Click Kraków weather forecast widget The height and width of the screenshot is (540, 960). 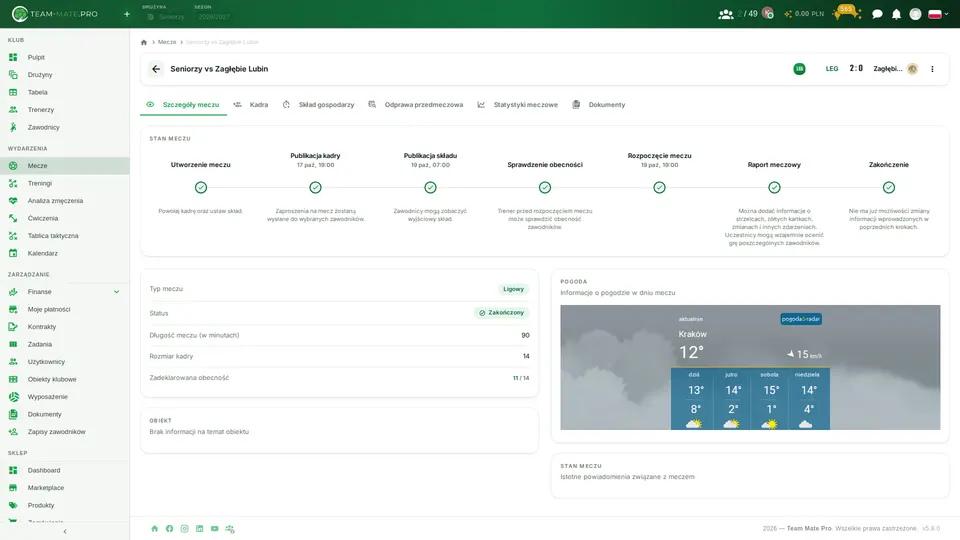tap(750, 367)
